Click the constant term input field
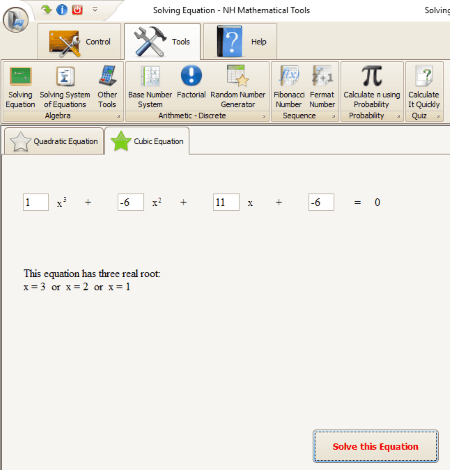The height and width of the screenshot is (470, 450). click(x=321, y=202)
